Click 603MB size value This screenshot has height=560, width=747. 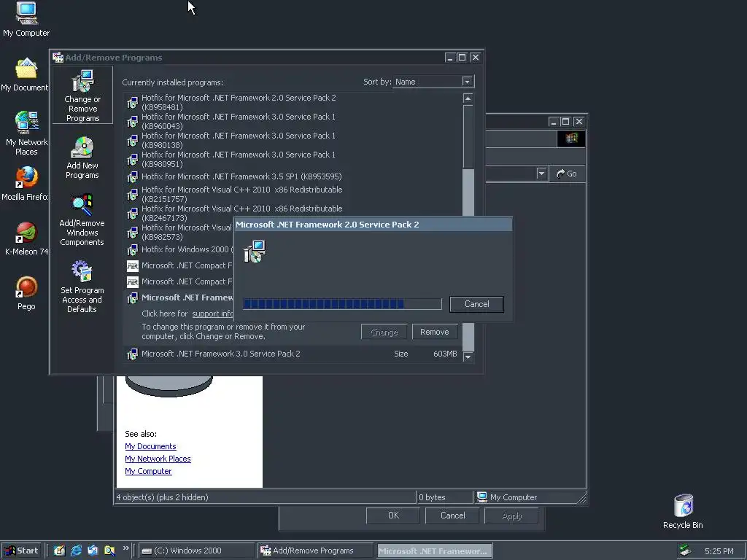[x=445, y=354]
